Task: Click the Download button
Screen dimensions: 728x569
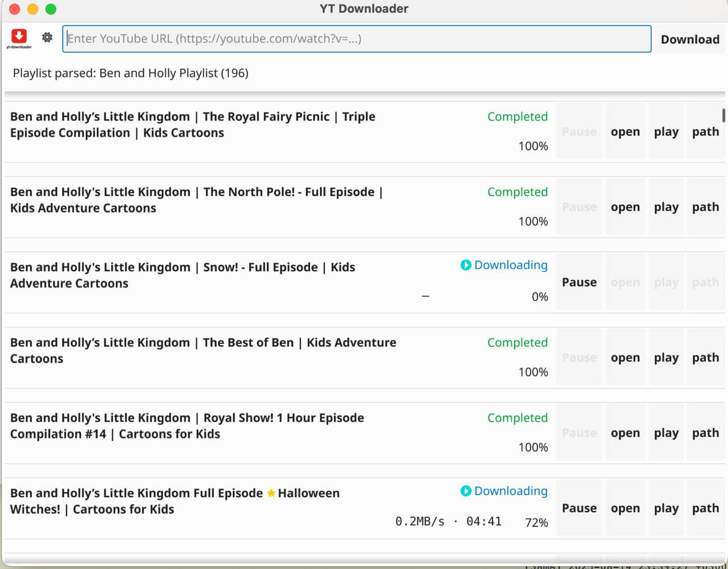Action: click(690, 39)
